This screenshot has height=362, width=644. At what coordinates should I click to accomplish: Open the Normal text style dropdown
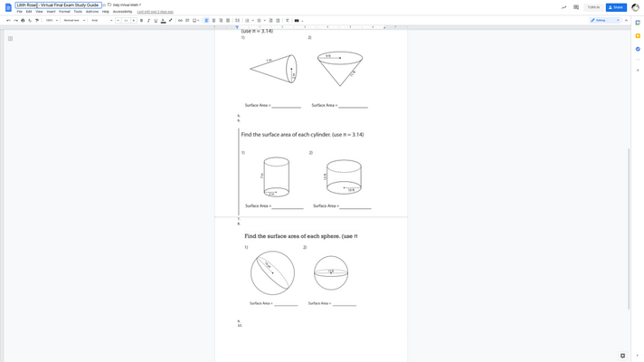[x=74, y=21]
